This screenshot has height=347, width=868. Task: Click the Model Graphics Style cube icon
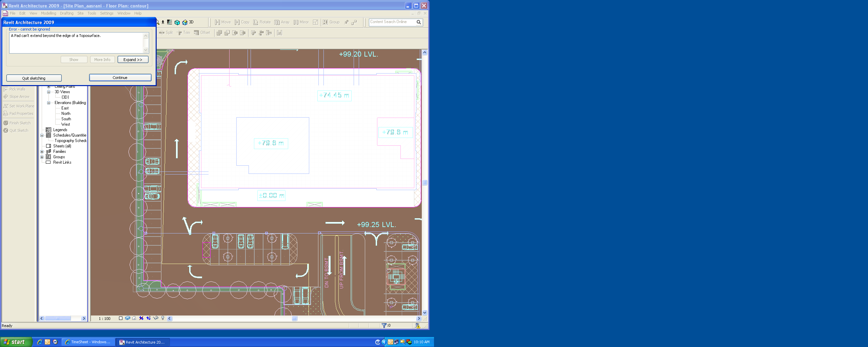(127, 318)
